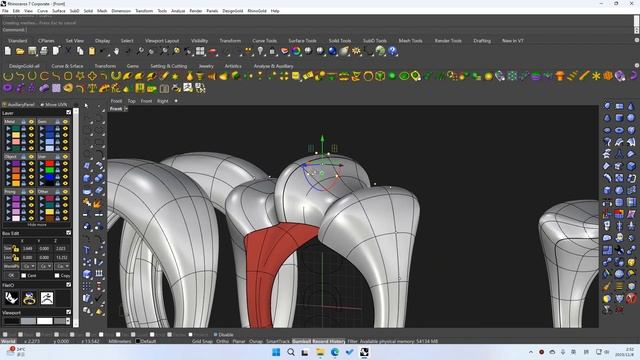The image size is (640, 360).
Task: Toggle the Metal layer group eye icon
Action: (31, 122)
